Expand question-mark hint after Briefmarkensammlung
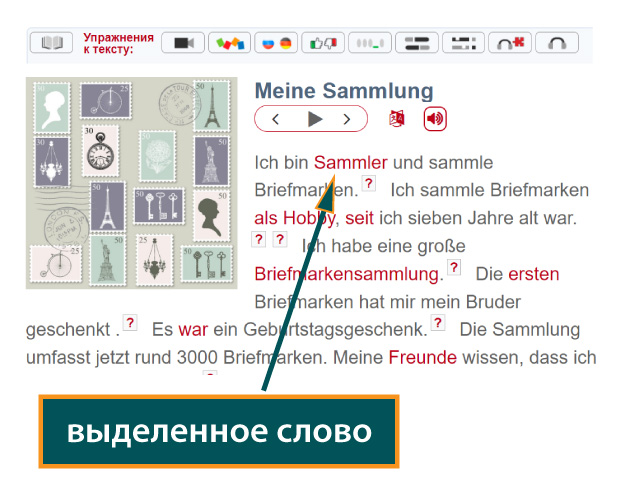 click(454, 268)
